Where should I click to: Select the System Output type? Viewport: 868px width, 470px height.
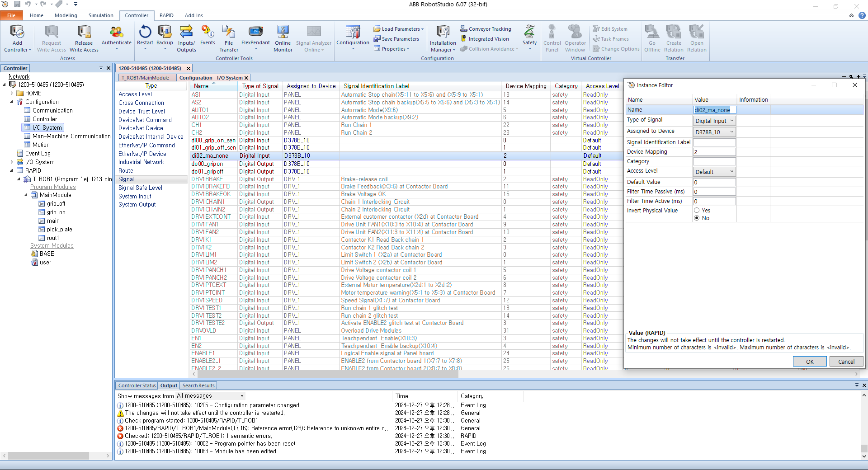coord(137,205)
